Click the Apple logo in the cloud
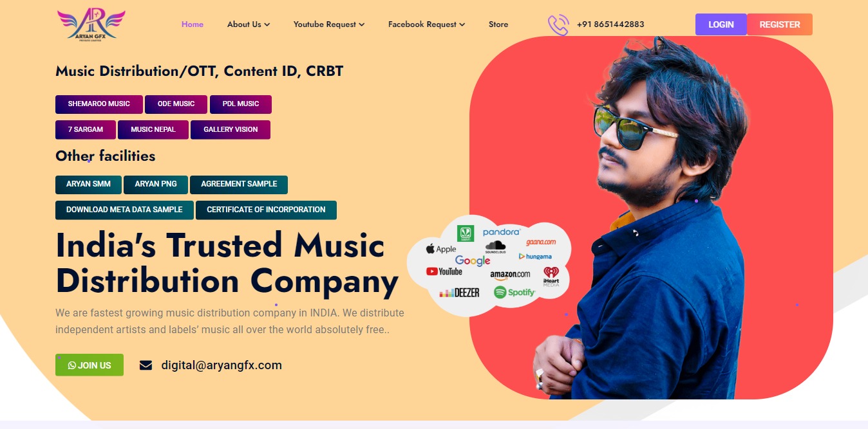This screenshot has height=429, width=868. (x=441, y=249)
